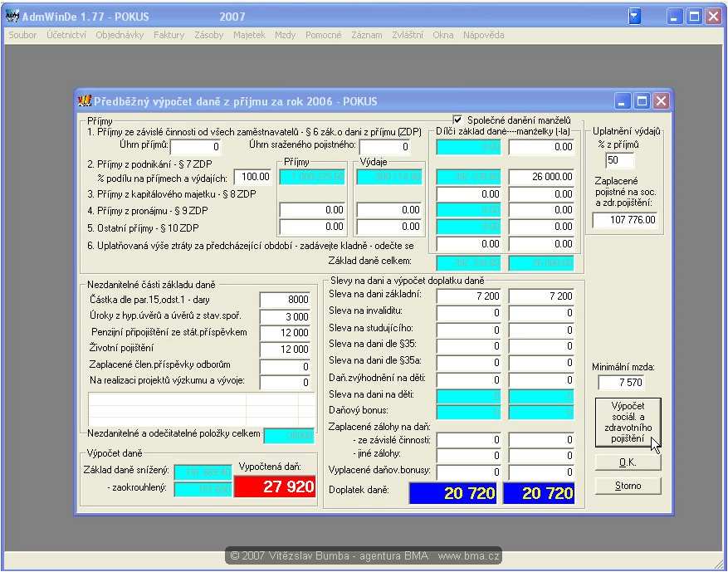Open the Záznam menu
This screenshot has height=572, width=728.
click(x=367, y=35)
